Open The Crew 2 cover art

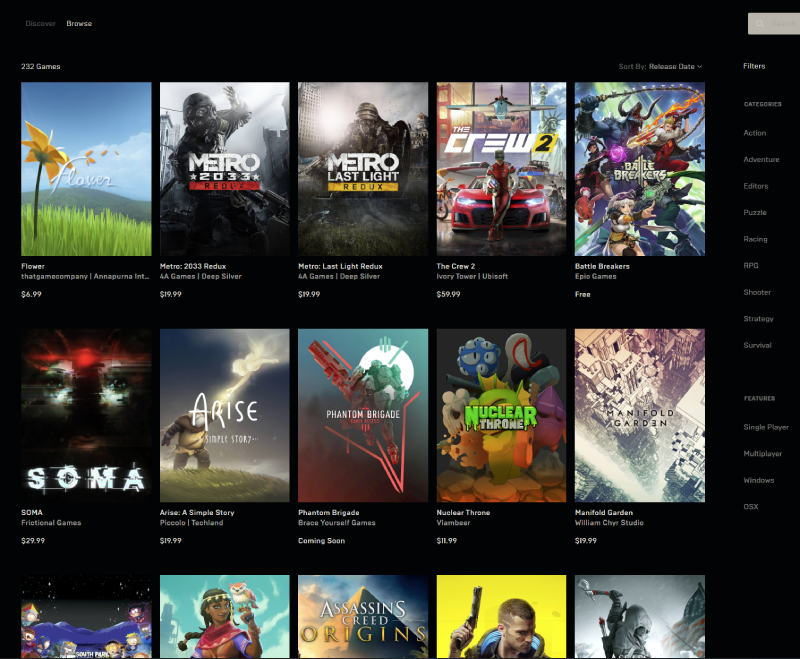(501, 169)
